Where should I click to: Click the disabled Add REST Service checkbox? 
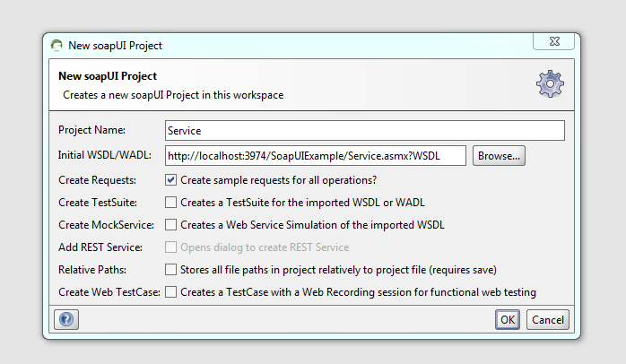tap(171, 247)
